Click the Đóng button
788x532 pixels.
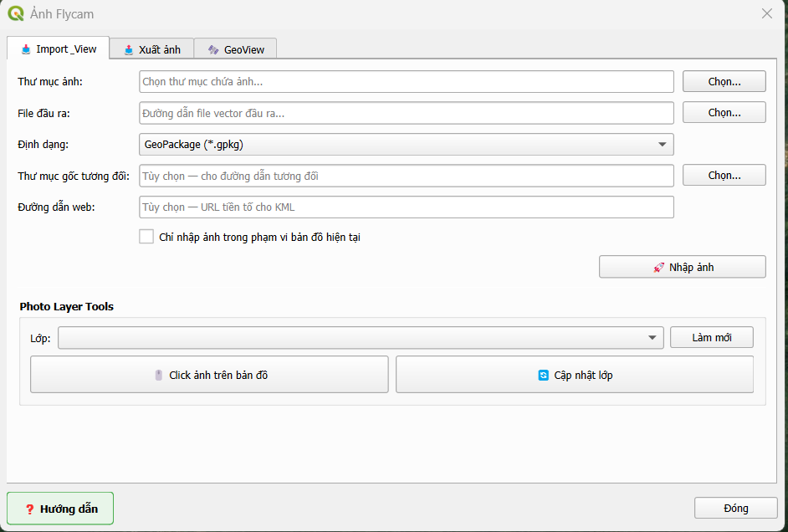tap(736, 509)
